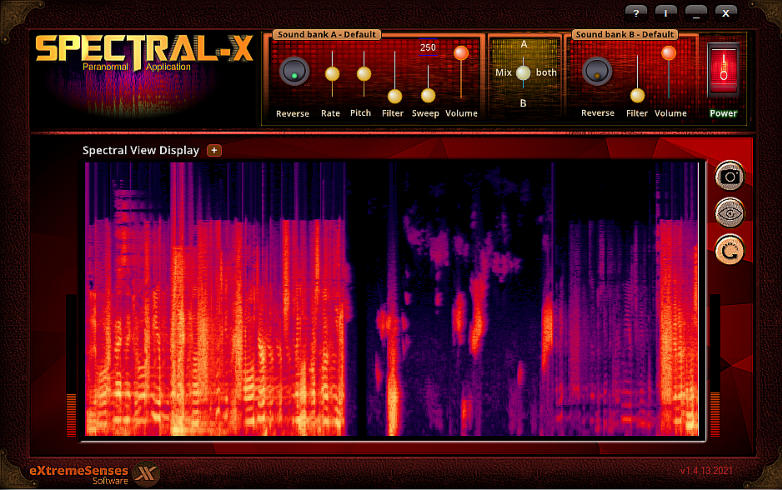This screenshot has width=782, height=490.
Task: Expand Spectral View Display with plus button
Action: [x=214, y=150]
